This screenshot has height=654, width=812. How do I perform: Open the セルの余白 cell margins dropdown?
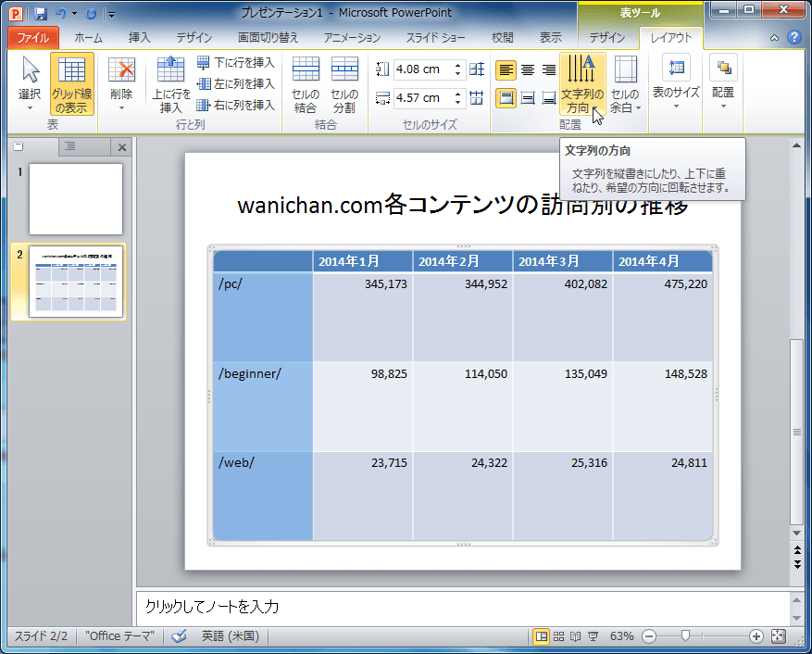626,84
